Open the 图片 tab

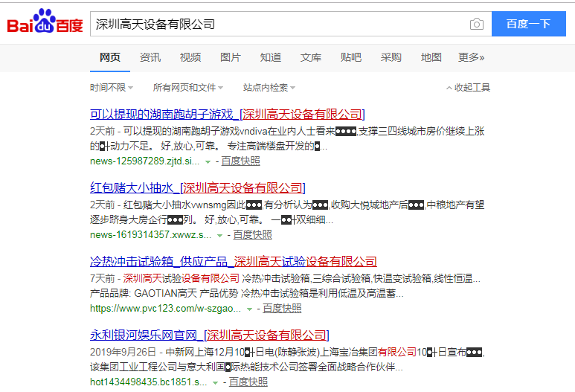231,57
